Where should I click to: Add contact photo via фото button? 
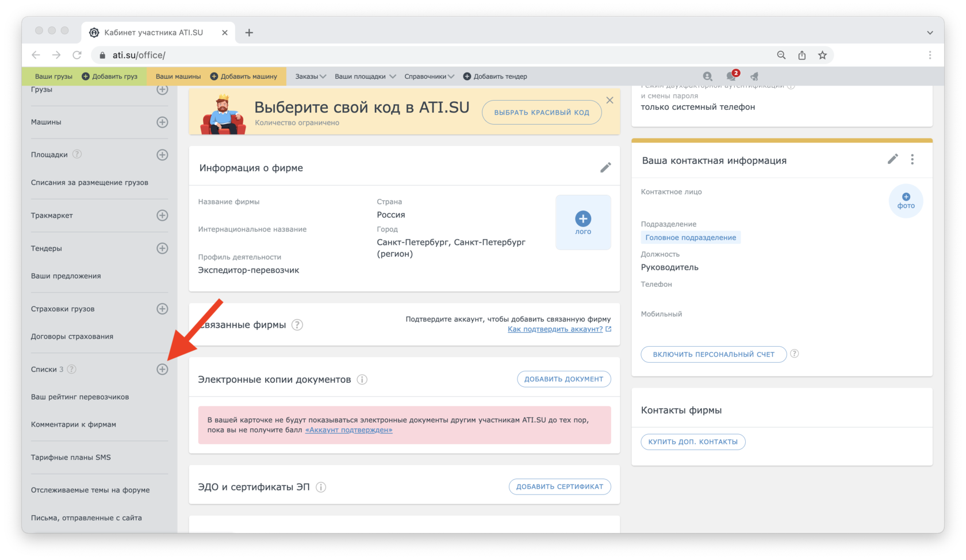906,201
